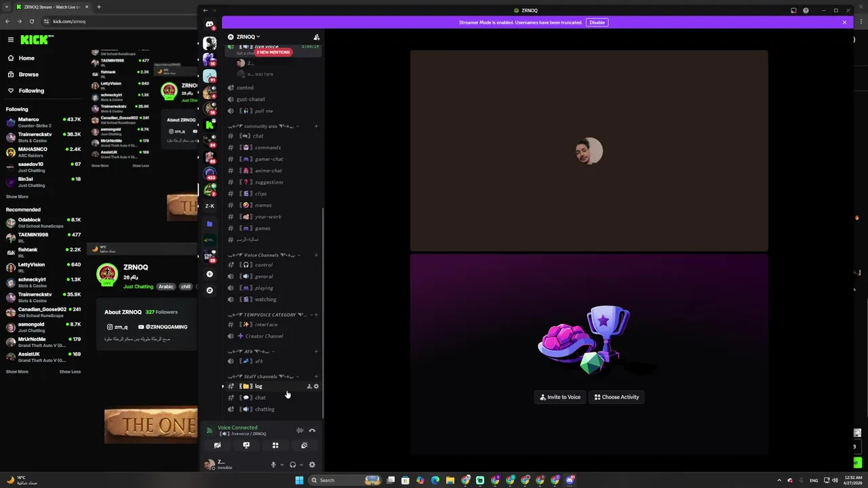
Task: Open the Z-K server in Discord list
Action: click(x=210, y=206)
